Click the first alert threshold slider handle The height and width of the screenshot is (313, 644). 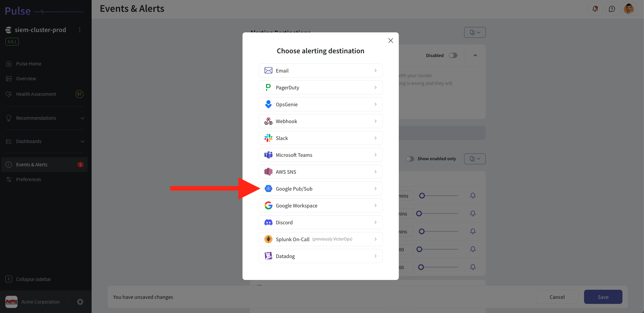point(422,196)
